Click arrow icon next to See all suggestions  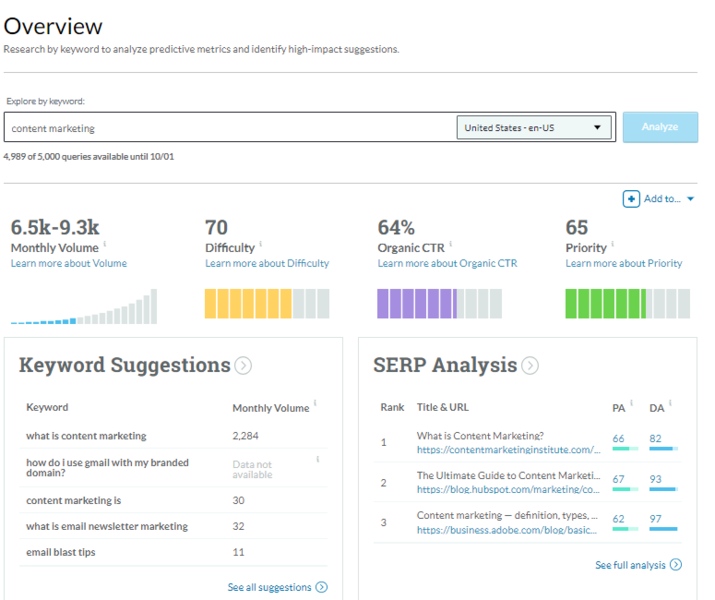coord(321,587)
